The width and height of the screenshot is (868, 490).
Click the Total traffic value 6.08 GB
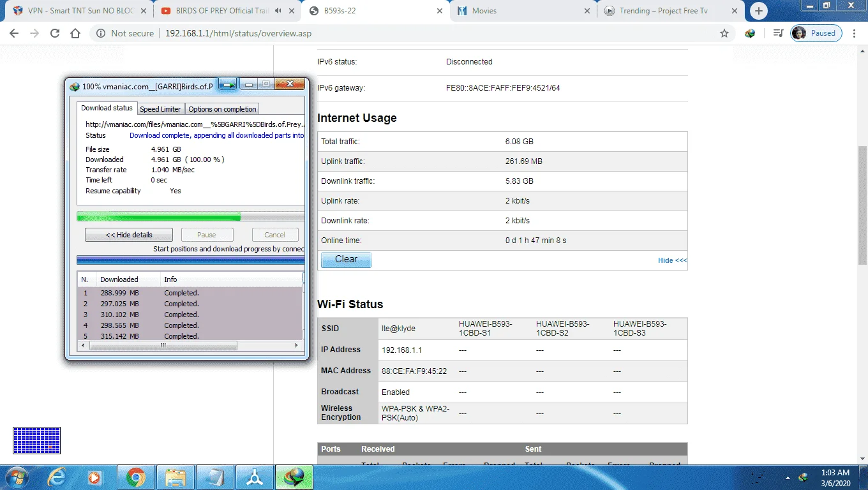pos(519,142)
